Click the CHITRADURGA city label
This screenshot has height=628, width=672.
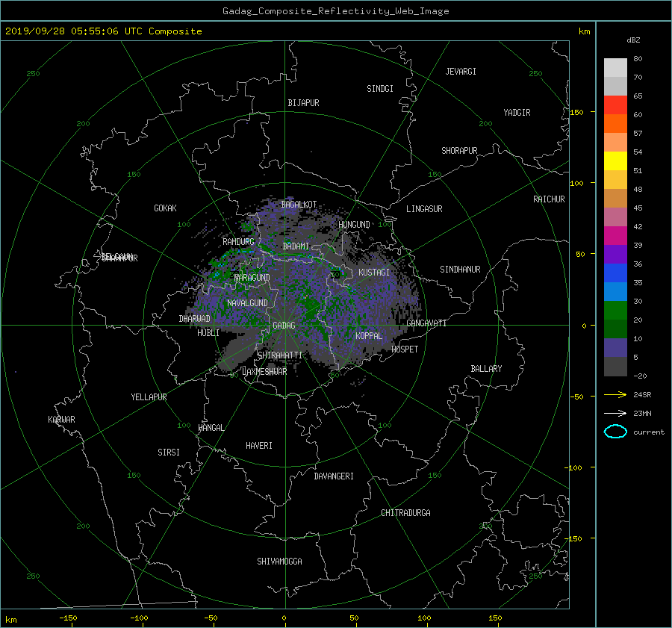pyautogui.click(x=405, y=513)
